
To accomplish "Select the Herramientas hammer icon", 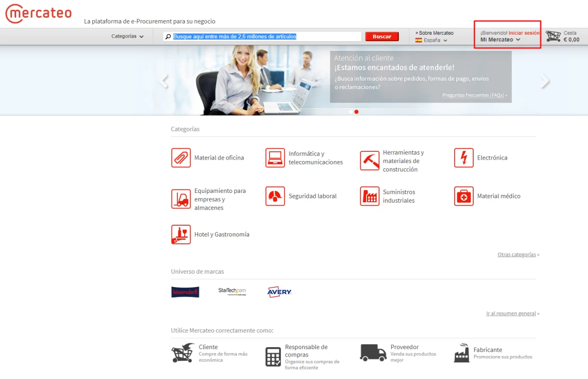I will [369, 161].
